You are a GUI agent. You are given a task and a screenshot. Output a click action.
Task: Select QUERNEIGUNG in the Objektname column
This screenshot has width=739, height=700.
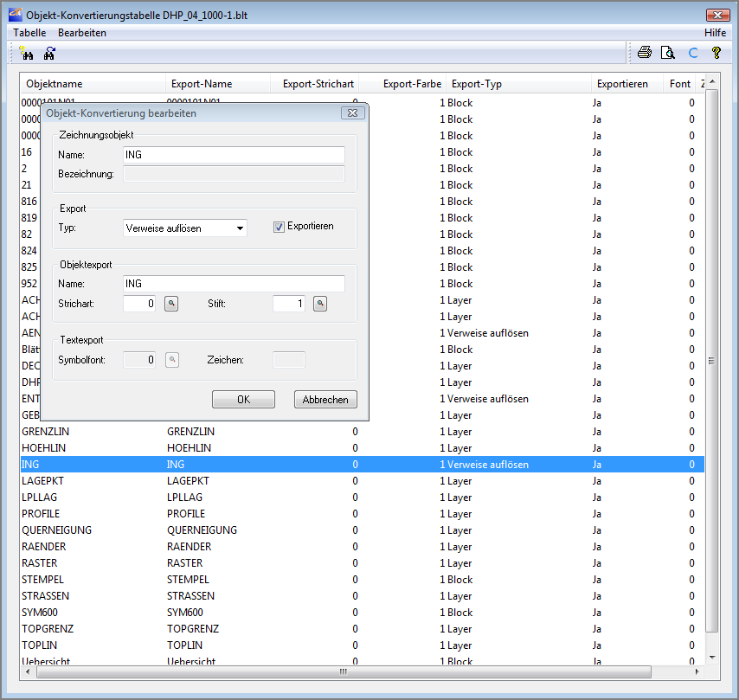[56, 530]
